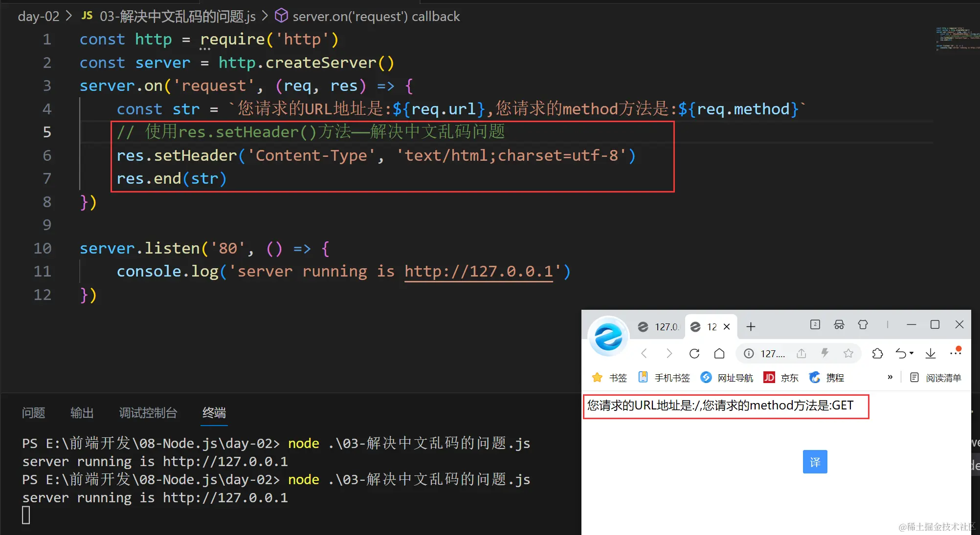
Task: Open the browser downloads arrow icon
Action: pyautogui.click(x=931, y=353)
